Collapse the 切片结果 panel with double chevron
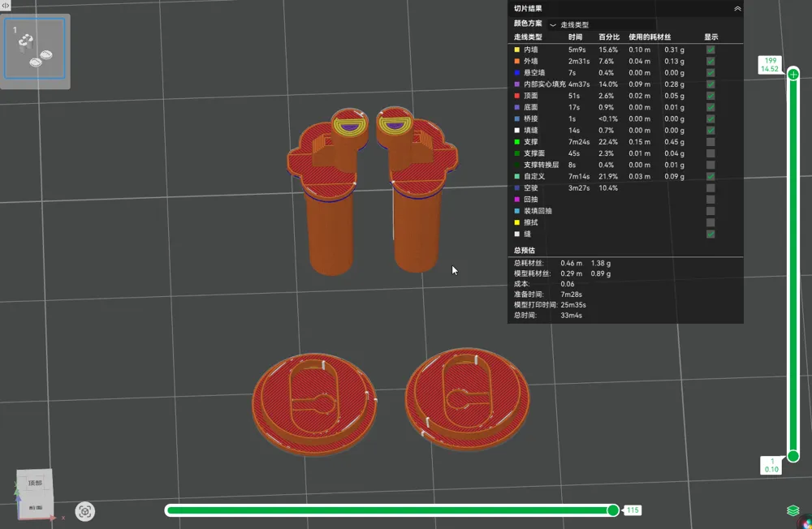Viewport: 812px width, 529px height. point(737,8)
